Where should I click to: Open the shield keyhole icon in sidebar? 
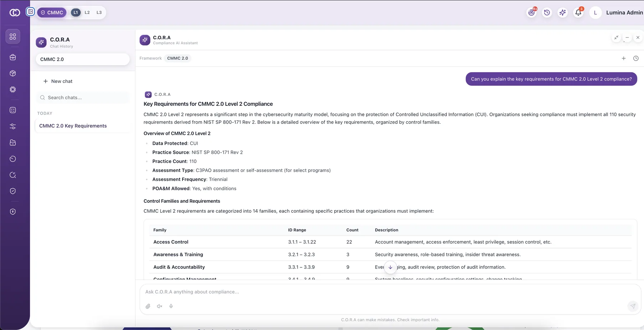13,212
